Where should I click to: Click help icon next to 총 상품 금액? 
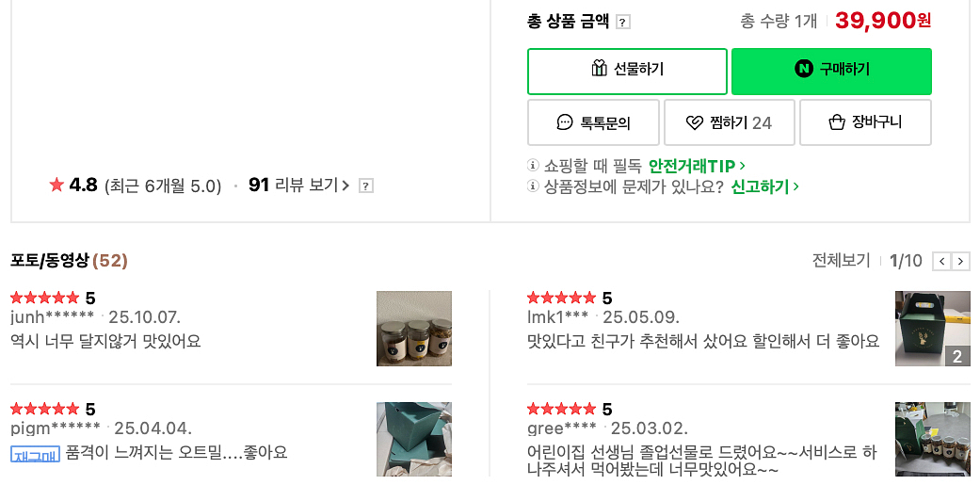point(623,22)
